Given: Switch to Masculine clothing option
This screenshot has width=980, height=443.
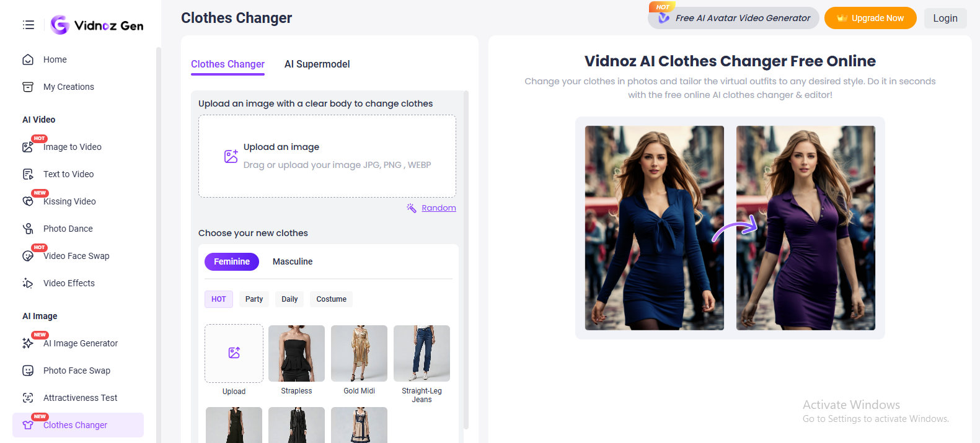Looking at the screenshot, I should (293, 261).
